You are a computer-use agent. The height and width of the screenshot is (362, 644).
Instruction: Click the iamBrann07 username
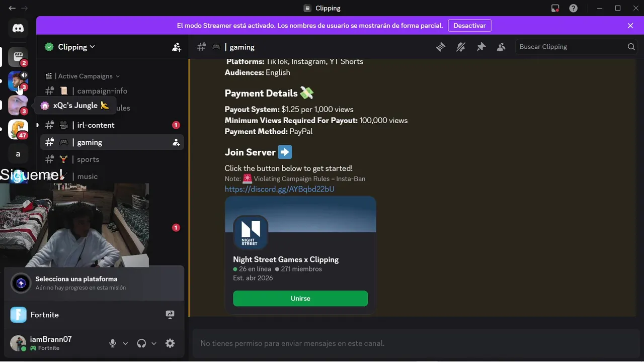click(x=51, y=339)
